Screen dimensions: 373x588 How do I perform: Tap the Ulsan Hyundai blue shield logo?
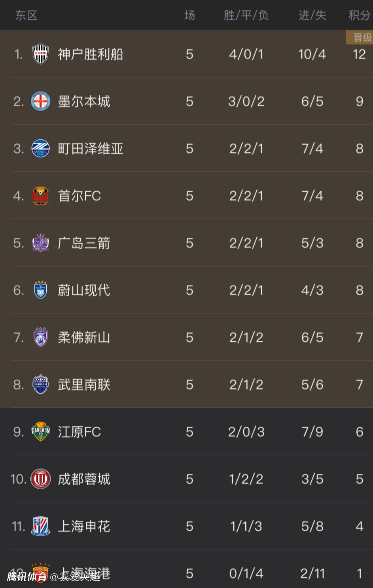point(40,290)
